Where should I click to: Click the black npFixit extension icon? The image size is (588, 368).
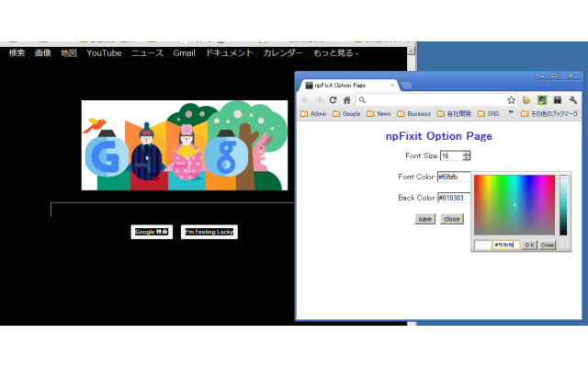pyautogui.click(x=558, y=100)
